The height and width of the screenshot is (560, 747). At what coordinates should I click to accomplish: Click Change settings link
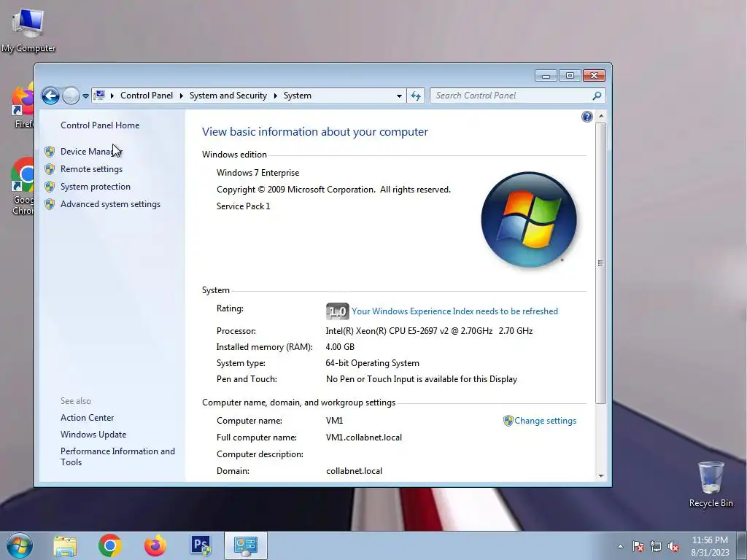(x=545, y=421)
